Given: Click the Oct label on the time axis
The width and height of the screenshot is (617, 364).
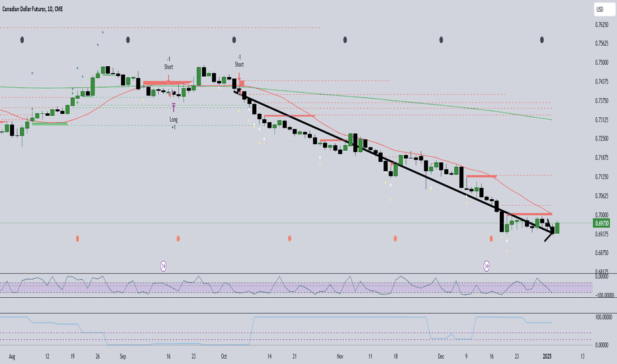Looking at the screenshot, I should pyautogui.click(x=224, y=357).
